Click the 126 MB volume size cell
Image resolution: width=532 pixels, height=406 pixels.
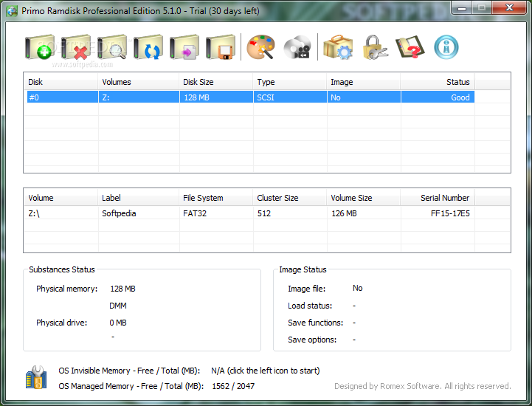coord(364,213)
